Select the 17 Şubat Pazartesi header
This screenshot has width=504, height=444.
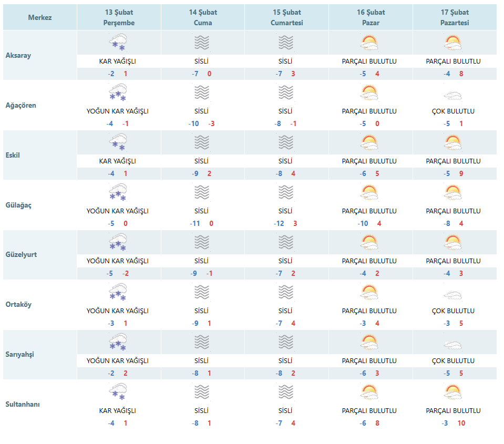click(x=455, y=17)
